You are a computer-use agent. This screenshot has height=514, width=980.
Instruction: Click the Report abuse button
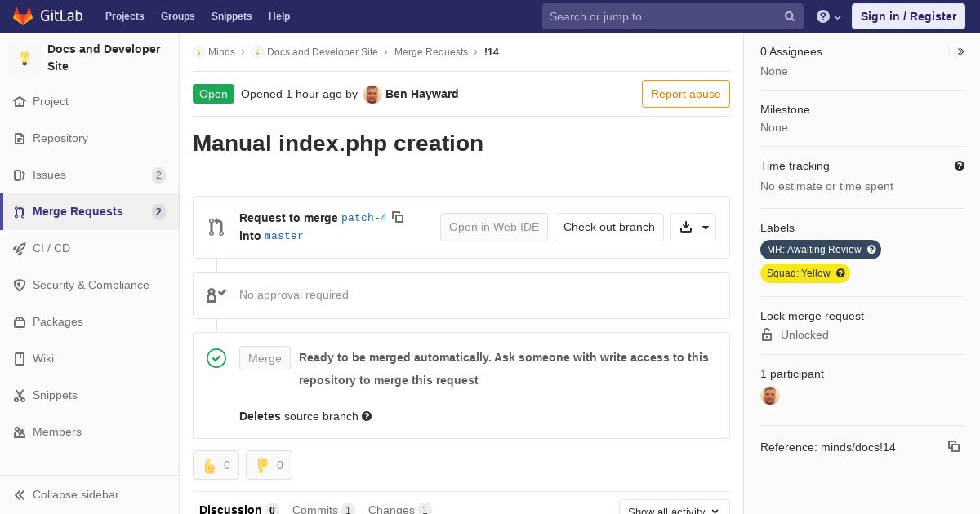pos(685,94)
